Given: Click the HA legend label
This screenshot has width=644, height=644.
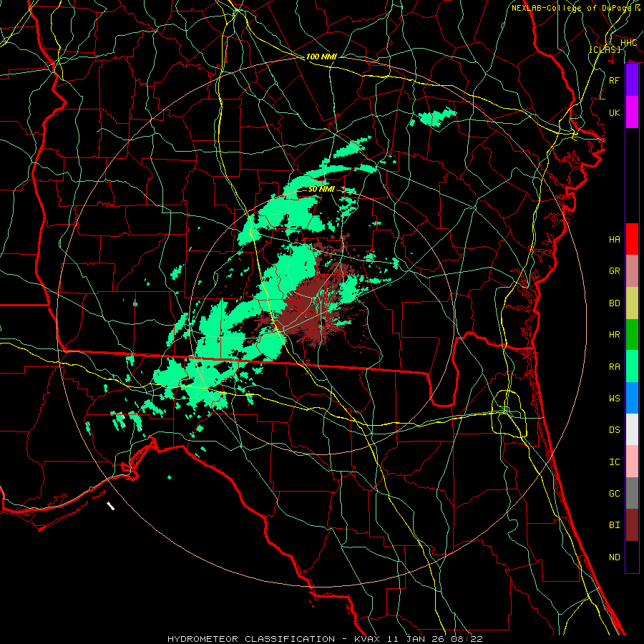Looking at the screenshot, I should (x=614, y=239).
